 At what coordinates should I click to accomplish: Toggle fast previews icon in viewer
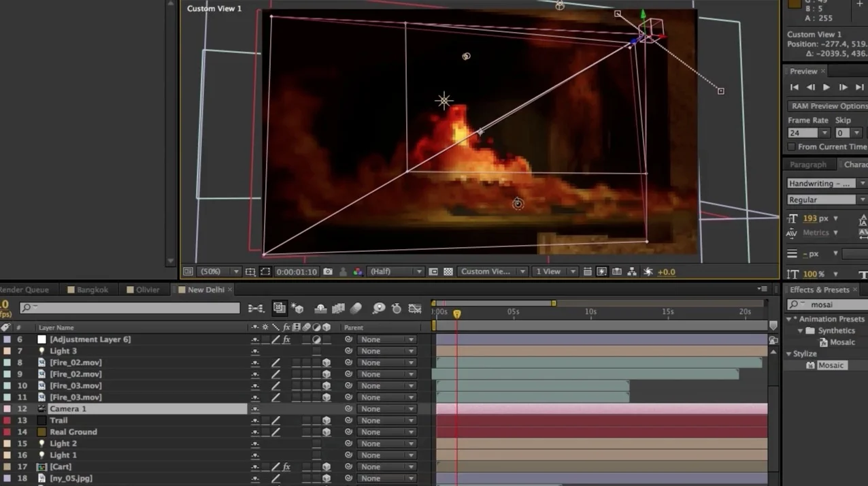[602, 272]
